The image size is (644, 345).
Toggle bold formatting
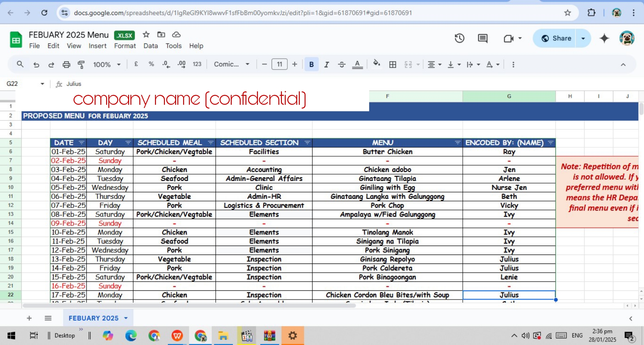tap(311, 65)
